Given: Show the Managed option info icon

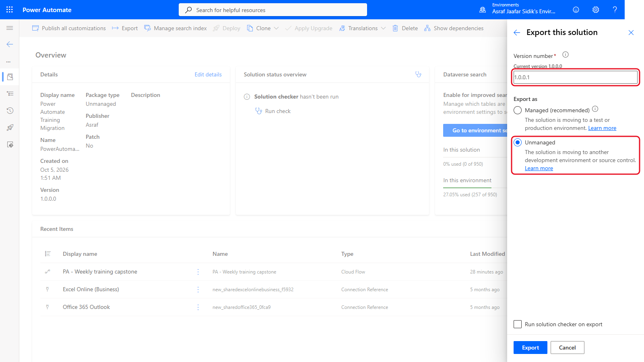Looking at the screenshot, I should coord(595,109).
